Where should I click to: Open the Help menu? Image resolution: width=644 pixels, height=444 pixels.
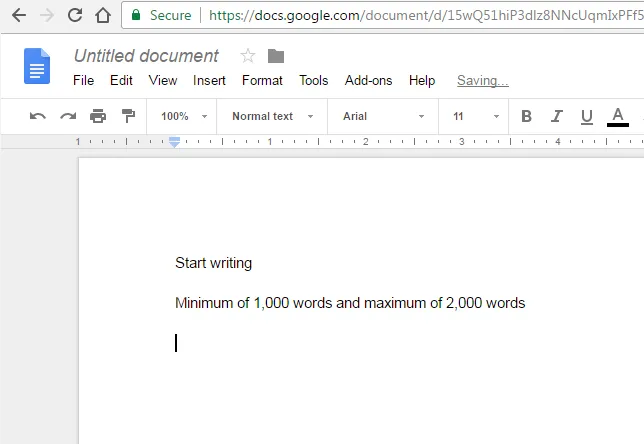coord(422,81)
